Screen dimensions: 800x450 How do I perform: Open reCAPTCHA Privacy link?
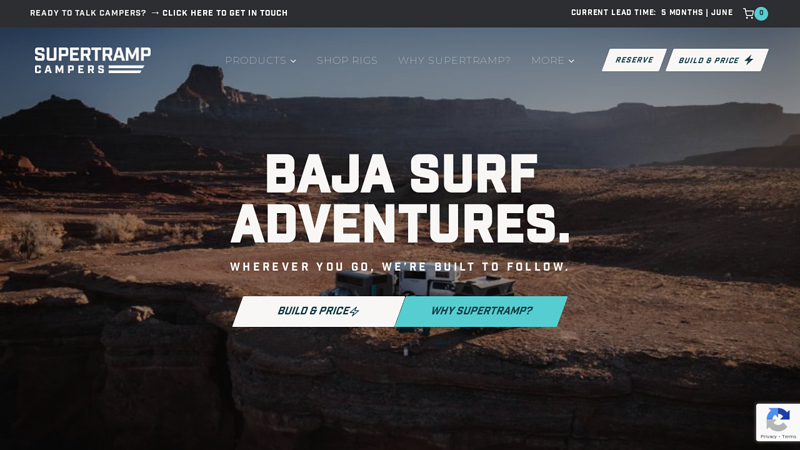click(768, 437)
